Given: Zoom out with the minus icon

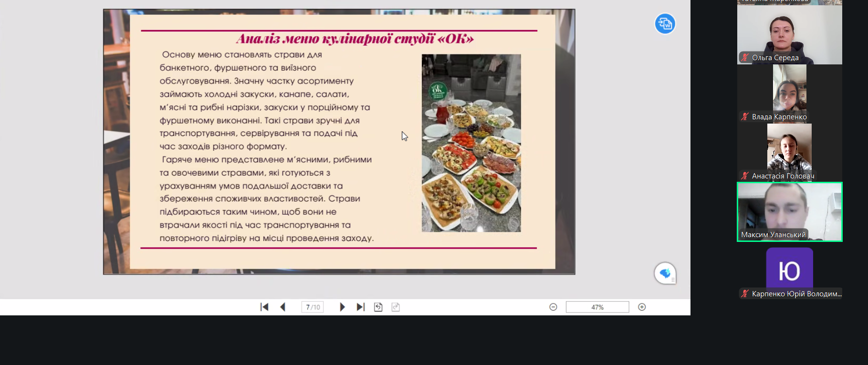Looking at the screenshot, I should pyautogui.click(x=553, y=307).
